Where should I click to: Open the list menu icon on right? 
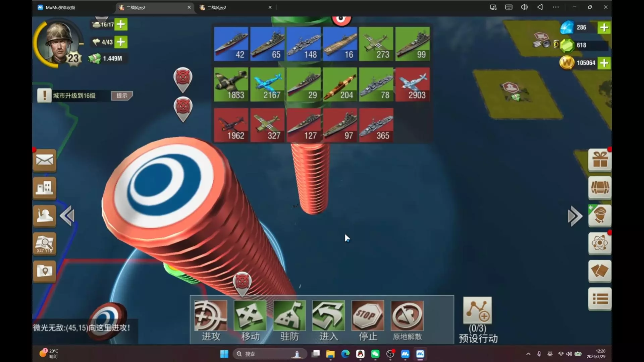point(600,298)
